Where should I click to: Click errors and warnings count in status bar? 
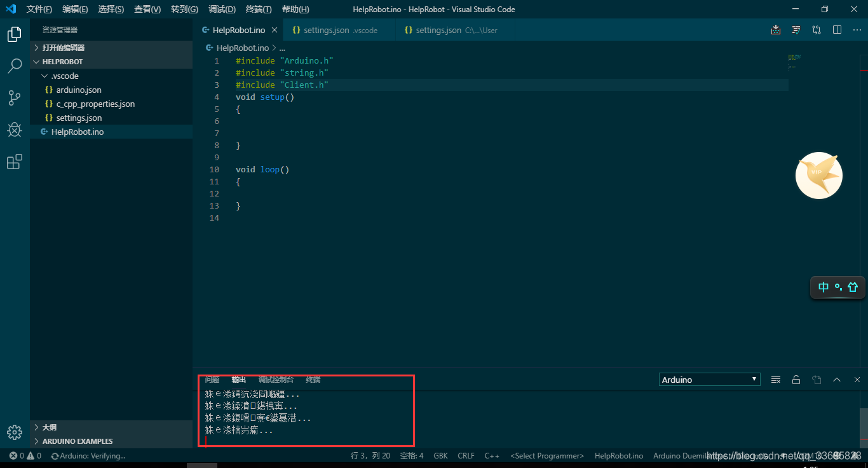(25, 455)
